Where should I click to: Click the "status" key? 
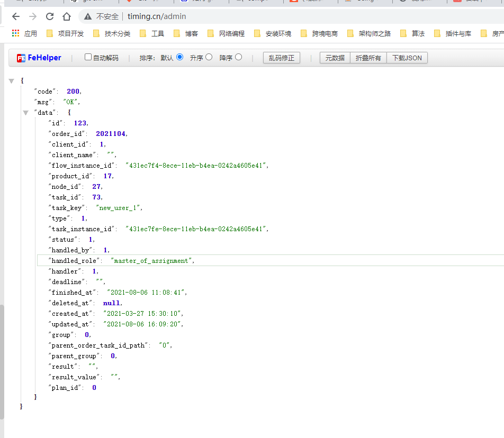coord(63,240)
